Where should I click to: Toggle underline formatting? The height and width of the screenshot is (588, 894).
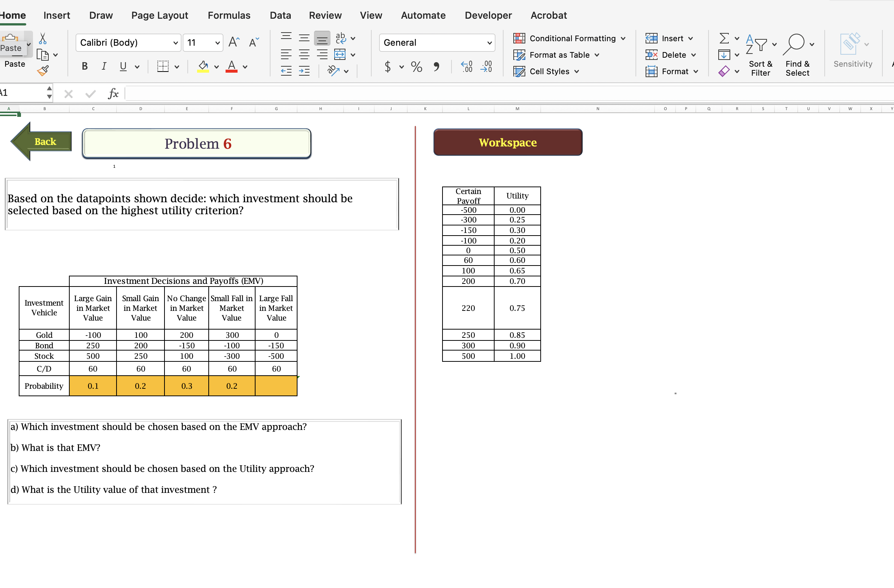[x=123, y=66]
